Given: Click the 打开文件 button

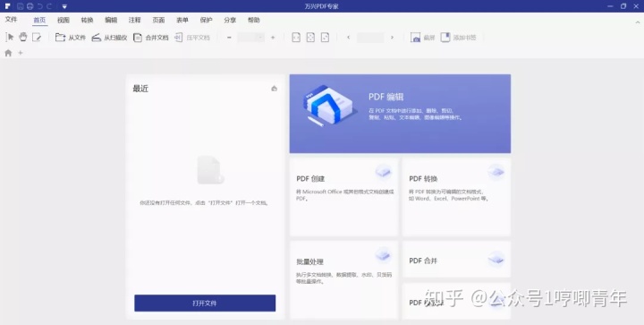Looking at the screenshot, I should (x=205, y=303).
